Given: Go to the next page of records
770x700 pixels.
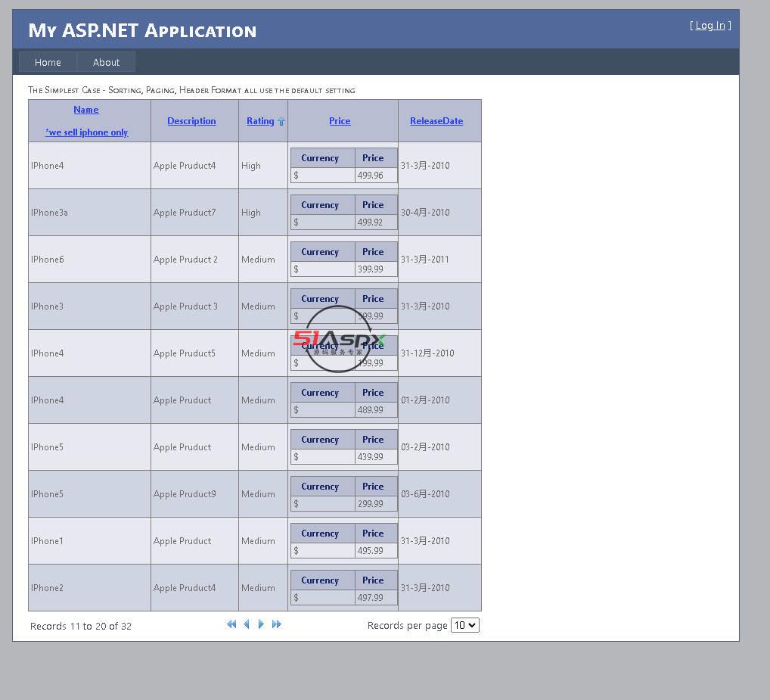Looking at the screenshot, I should (x=261, y=624).
